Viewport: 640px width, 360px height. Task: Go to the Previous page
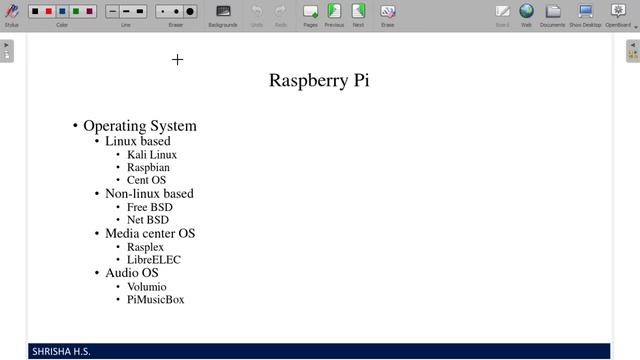[x=334, y=16]
